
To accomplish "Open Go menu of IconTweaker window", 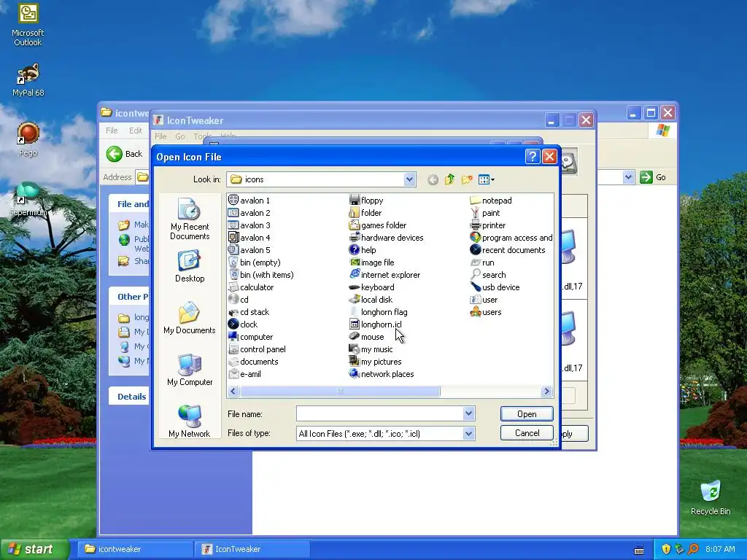I will [x=180, y=136].
